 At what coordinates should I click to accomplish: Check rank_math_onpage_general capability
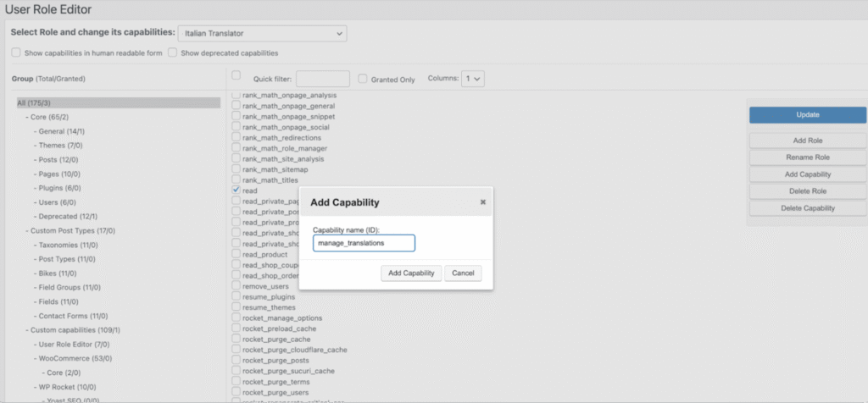[x=236, y=106]
